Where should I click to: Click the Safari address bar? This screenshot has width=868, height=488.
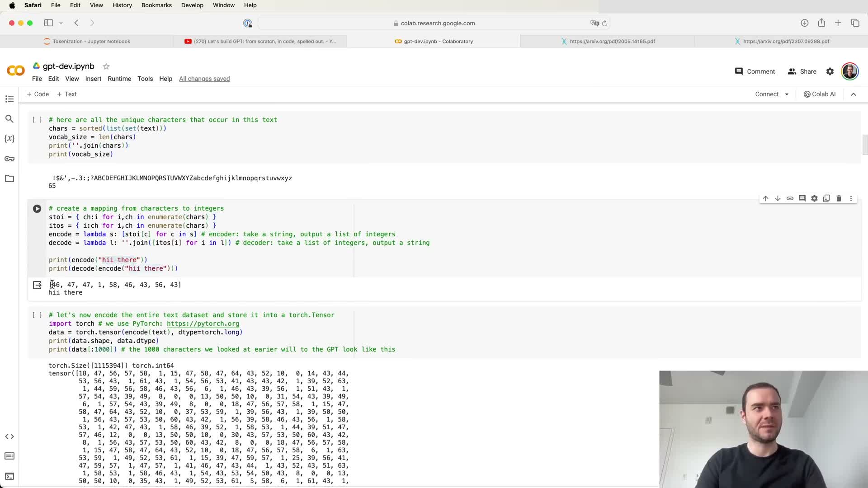click(x=434, y=23)
